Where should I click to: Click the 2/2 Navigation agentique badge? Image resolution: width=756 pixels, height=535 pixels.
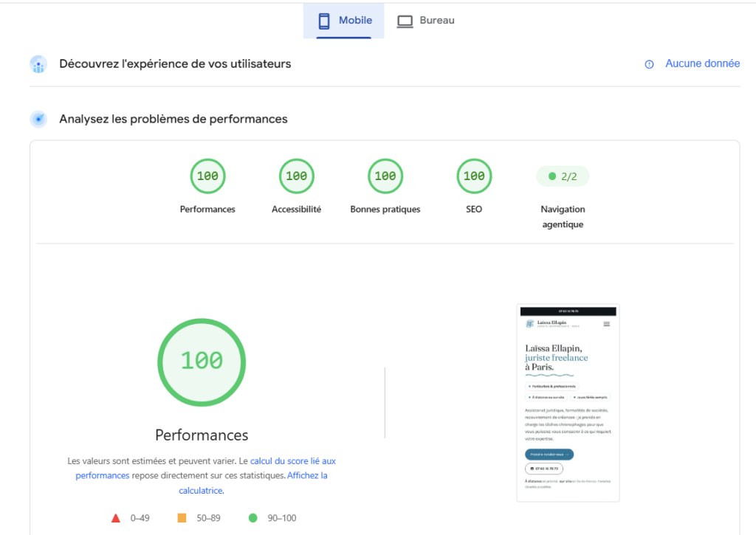(x=563, y=176)
